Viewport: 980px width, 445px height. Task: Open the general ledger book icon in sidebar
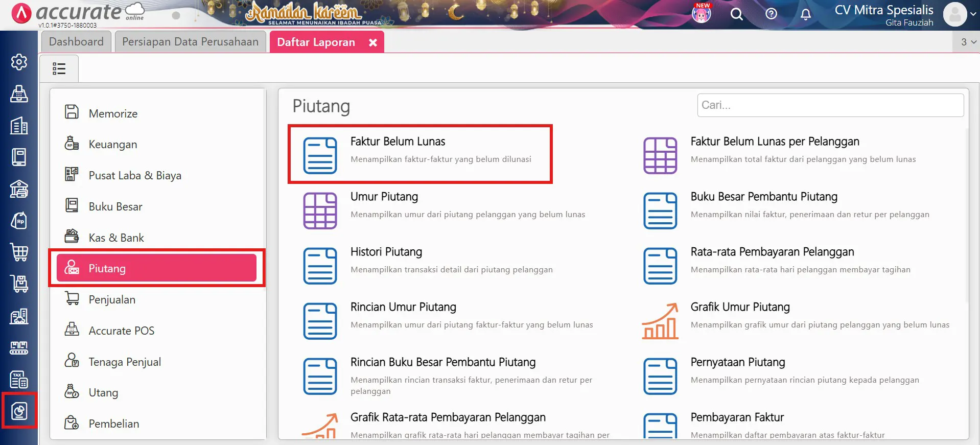tap(19, 157)
